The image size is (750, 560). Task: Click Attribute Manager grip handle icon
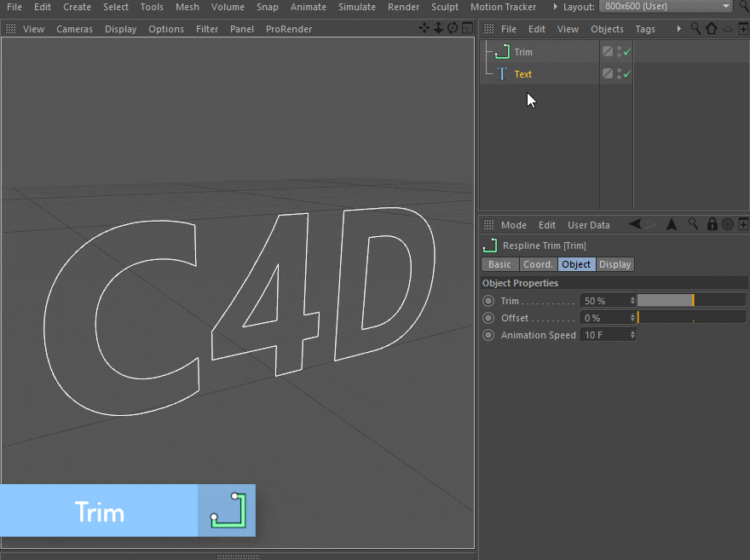click(488, 224)
